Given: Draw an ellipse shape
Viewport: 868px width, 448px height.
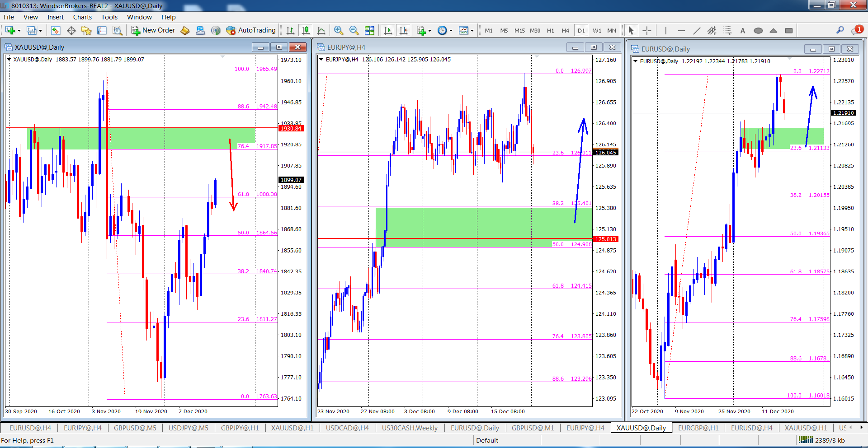Looking at the screenshot, I should tap(758, 30).
